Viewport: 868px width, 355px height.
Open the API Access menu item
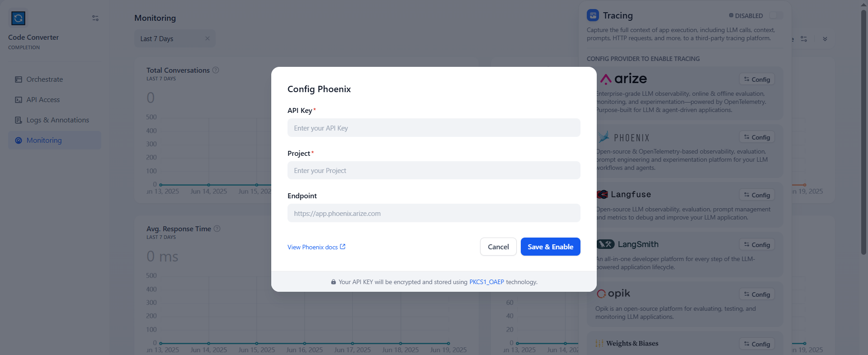(43, 100)
